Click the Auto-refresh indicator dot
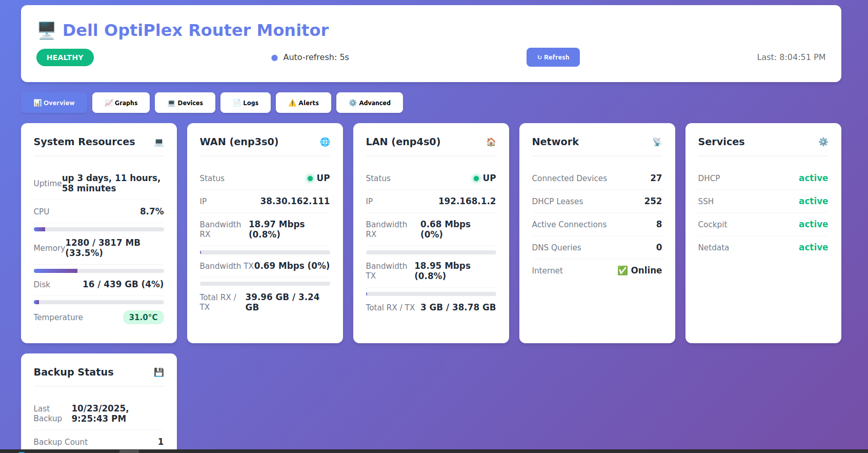Image resolution: width=868 pixels, height=453 pixels. coord(274,58)
